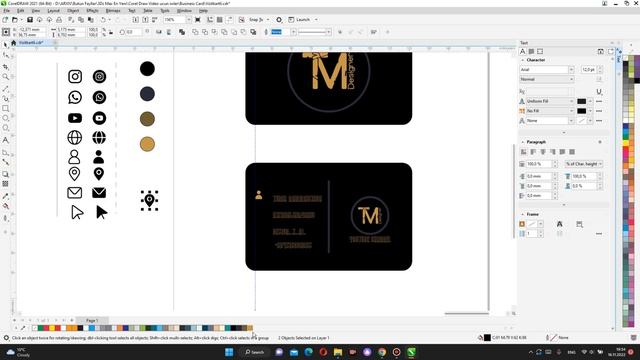640x360 pixels.
Task: Open the Effects menu
Action: tap(92, 11)
